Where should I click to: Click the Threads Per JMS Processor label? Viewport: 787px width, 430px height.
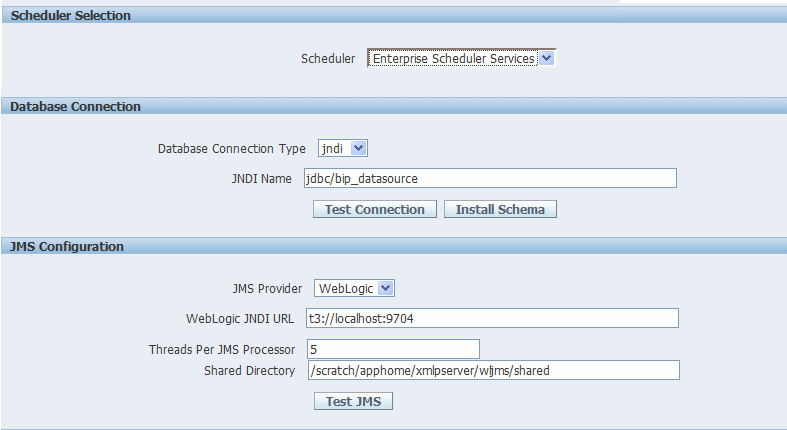(222, 350)
